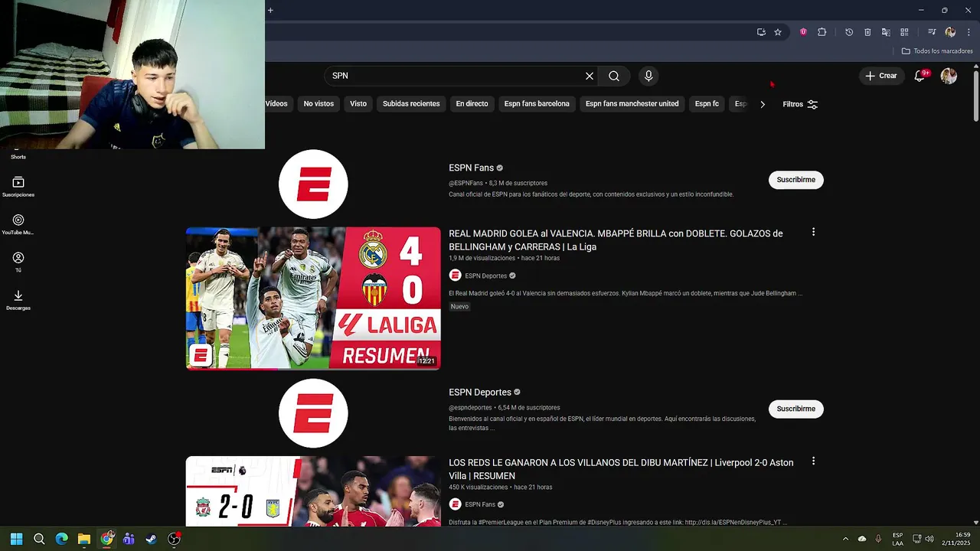This screenshot has height=551, width=980.
Task: Select Espn fans manchester united chip
Action: [632, 104]
